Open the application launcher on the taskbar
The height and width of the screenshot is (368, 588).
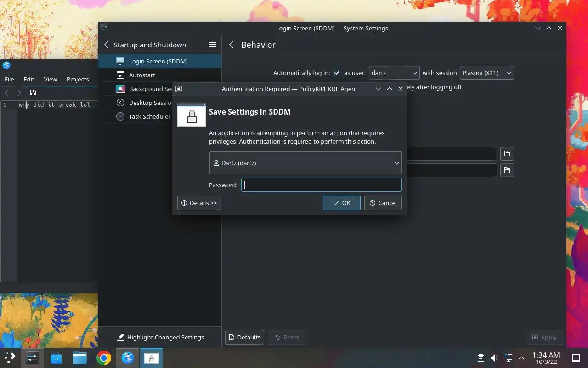tap(10, 358)
